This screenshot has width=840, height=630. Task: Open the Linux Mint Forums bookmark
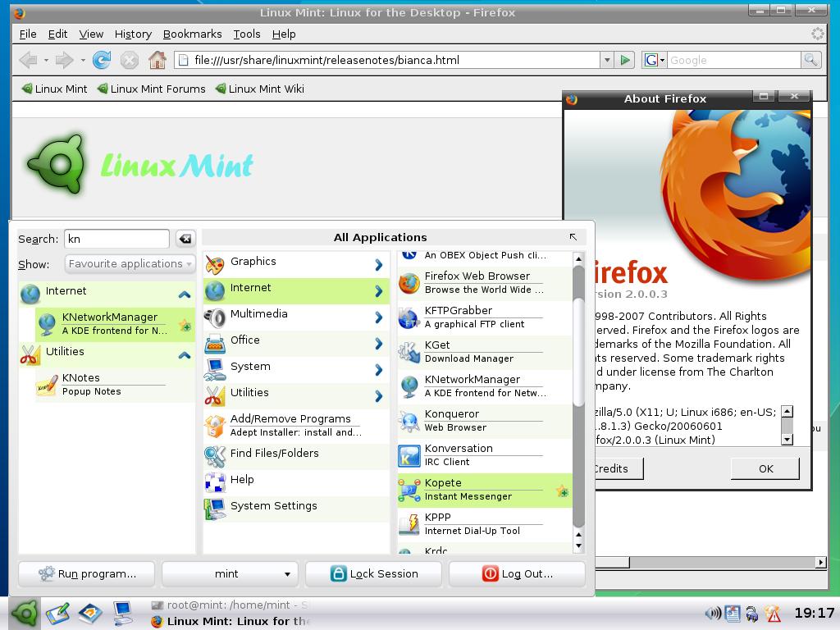pos(152,89)
